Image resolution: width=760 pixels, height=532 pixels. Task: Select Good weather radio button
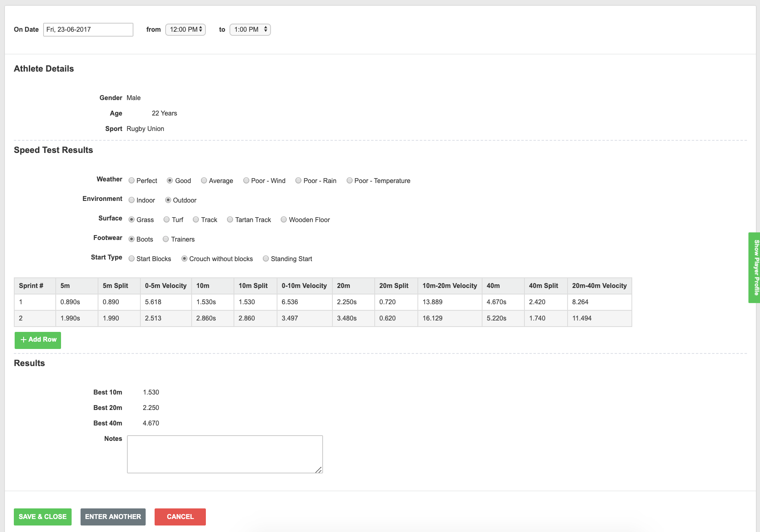170,181
